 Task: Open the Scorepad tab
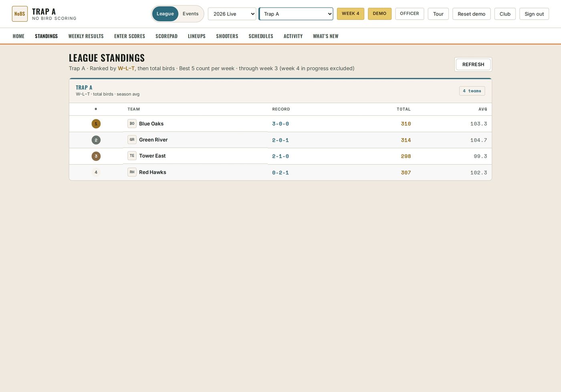[166, 36]
